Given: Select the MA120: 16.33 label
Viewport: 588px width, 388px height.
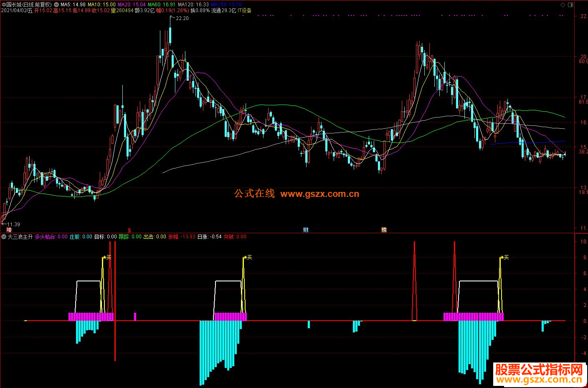Looking at the screenshot, I should coord(193,5).
